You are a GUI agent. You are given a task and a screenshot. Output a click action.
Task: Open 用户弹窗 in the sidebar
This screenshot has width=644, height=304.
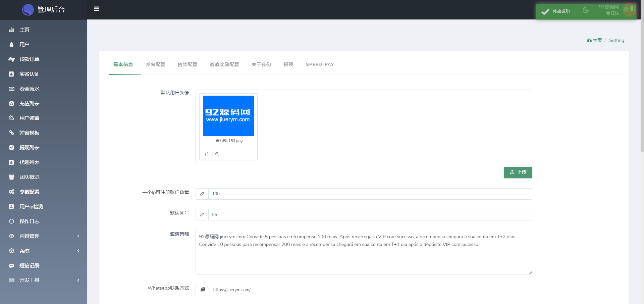click(44, 118)
